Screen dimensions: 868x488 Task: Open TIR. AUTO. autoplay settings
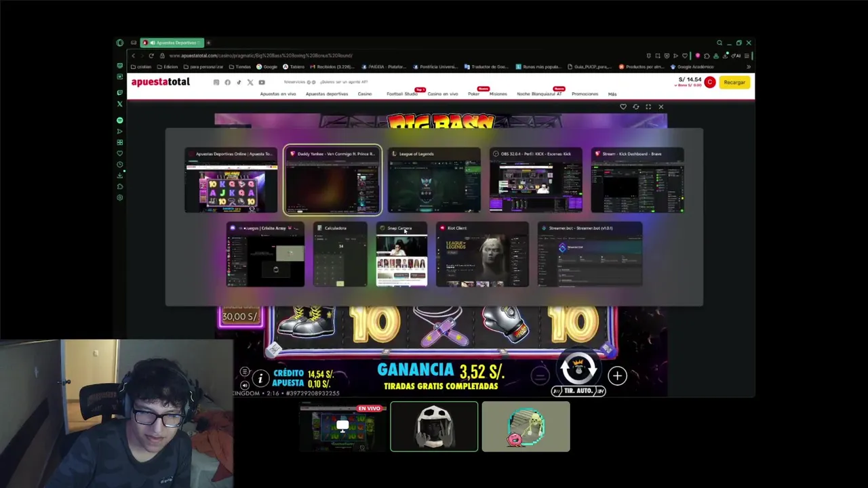[578, 391]
